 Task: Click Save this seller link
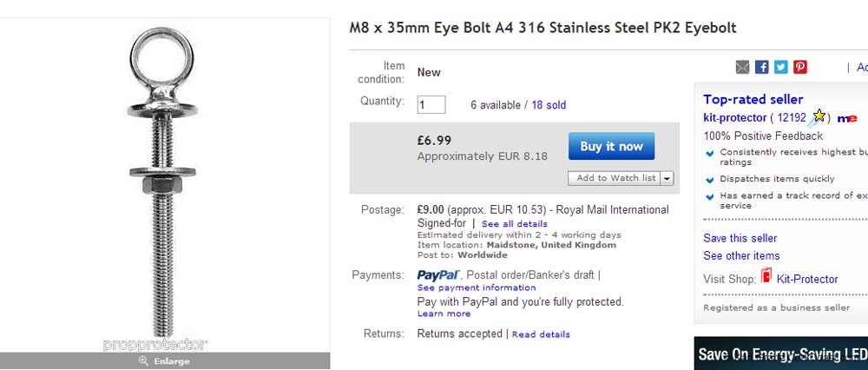coord(740,238)
